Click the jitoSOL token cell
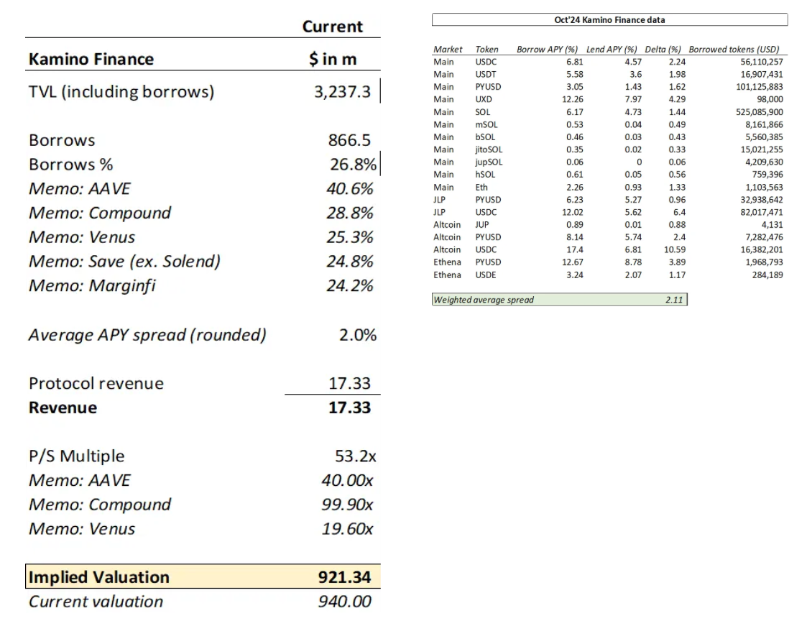The image size is (812, 644). [489, 149]
